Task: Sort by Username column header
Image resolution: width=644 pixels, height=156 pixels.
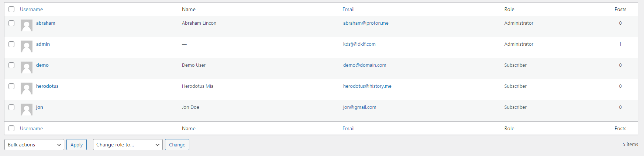Action: 31,9
